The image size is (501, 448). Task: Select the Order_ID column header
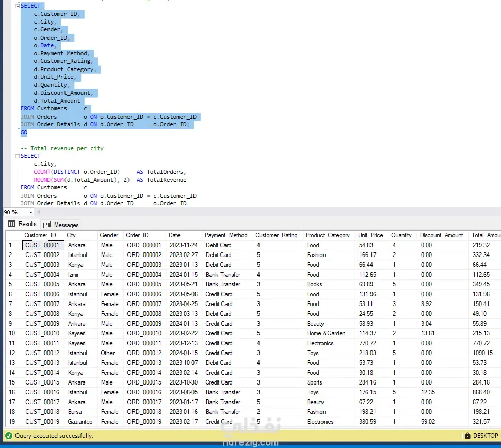(145, 235)
